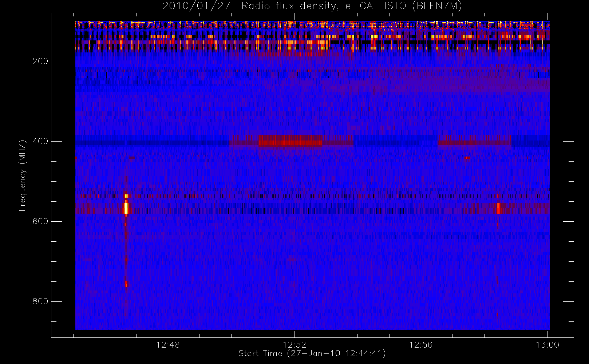This screenshot has width=589, height=364.
Task: Click the 400 frequency tick label
Action: (40, 141)
